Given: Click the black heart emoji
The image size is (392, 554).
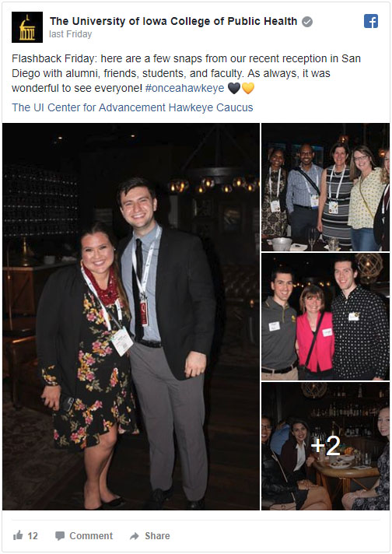Looking at the screenshot, I should coord(234,88).
